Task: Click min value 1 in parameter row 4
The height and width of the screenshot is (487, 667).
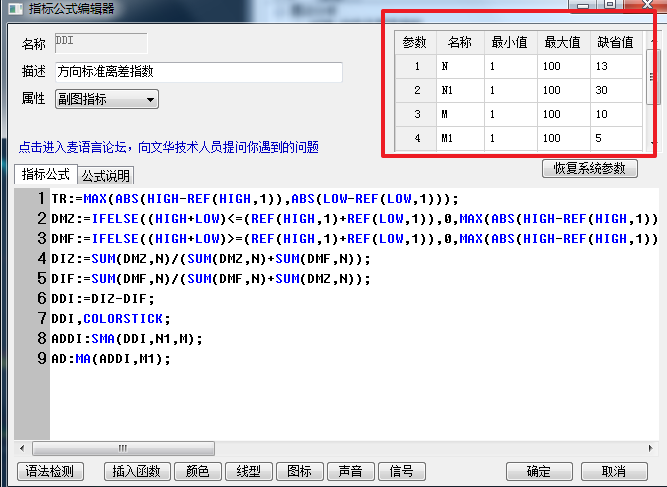Action: (x=510, y=138)
